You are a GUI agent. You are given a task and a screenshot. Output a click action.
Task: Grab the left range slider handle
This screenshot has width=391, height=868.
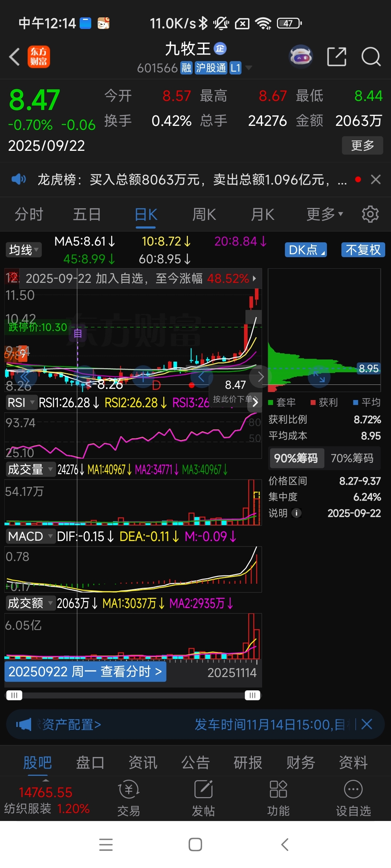pyautogui.click(x=14, y=695)
